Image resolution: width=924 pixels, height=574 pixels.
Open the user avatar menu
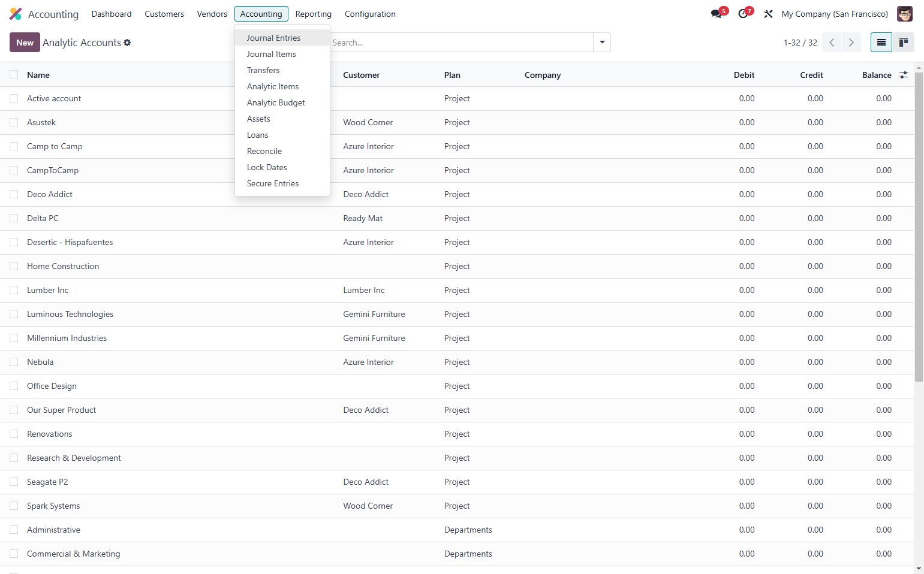(904, 14)
